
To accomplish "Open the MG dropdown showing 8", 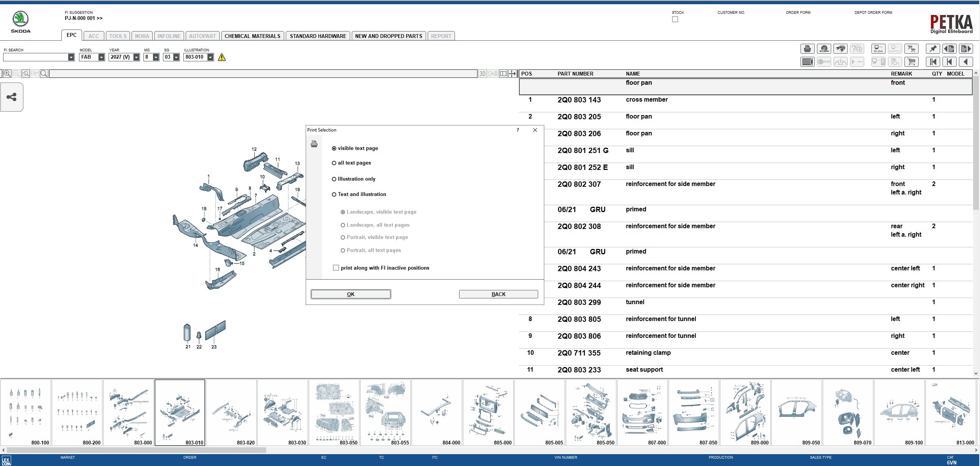I will click(x=156, y=57).
